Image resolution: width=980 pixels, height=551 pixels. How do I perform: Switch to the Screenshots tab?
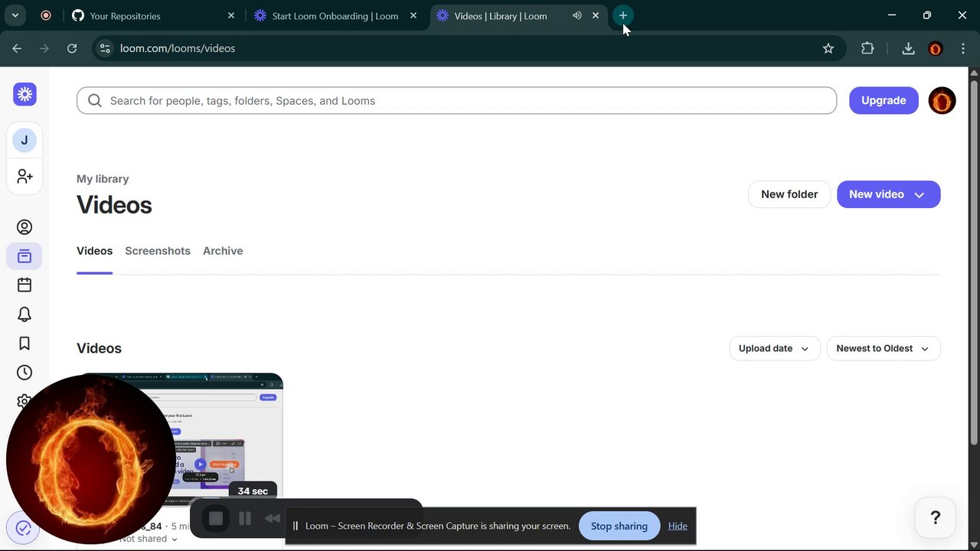[x=158, y=251]
